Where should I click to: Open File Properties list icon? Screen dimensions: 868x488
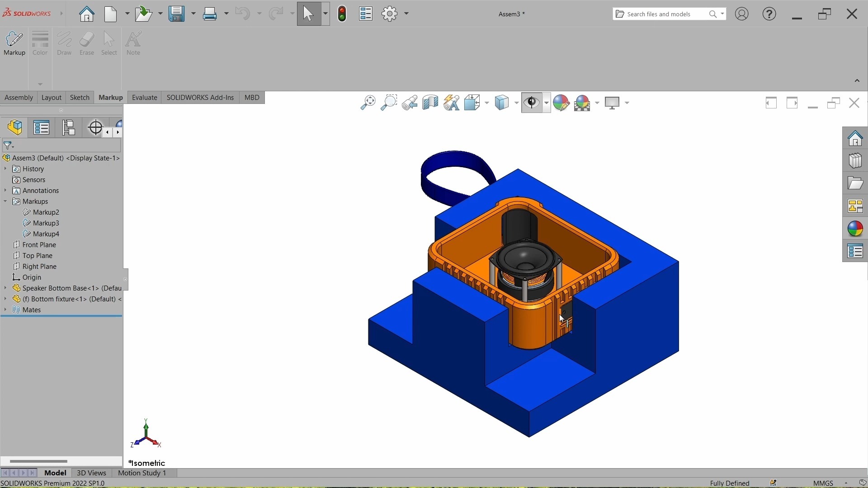366,14
